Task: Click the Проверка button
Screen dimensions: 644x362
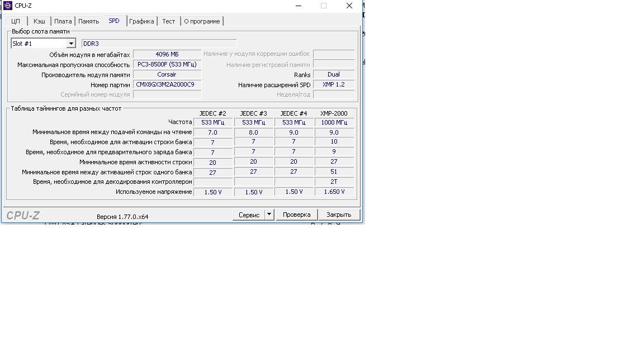Action: (x=296, y=215)
